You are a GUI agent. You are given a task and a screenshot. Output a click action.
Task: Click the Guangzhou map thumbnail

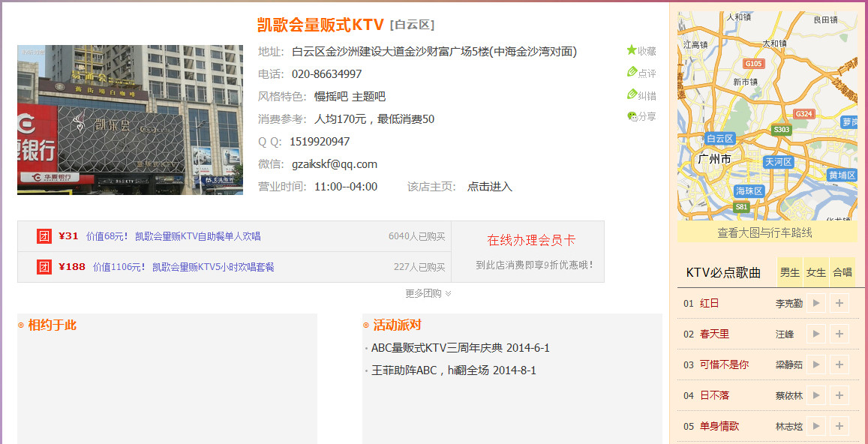[x=767, y=115]
